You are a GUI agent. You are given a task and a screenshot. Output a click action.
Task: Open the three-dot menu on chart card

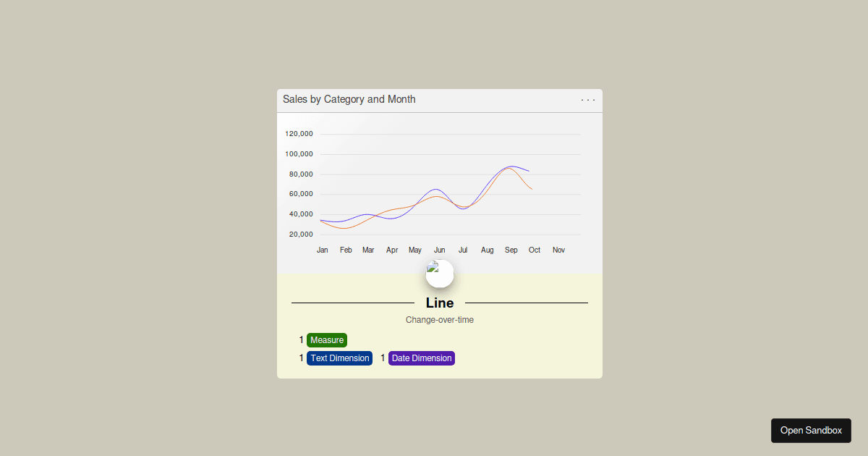pyautogui.click(x=588, y=100)
